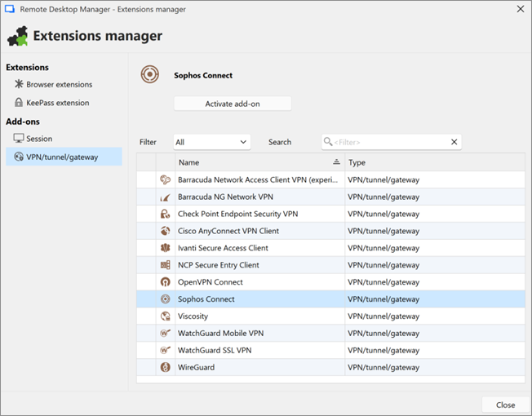
Task: Select WatchGuard SSL VPN row
Action: (330, 350)
